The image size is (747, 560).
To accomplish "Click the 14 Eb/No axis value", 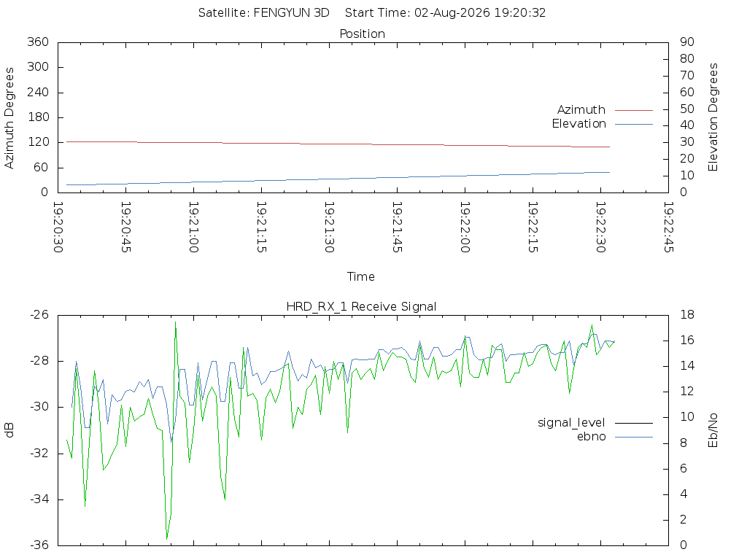I will (687, 366).
